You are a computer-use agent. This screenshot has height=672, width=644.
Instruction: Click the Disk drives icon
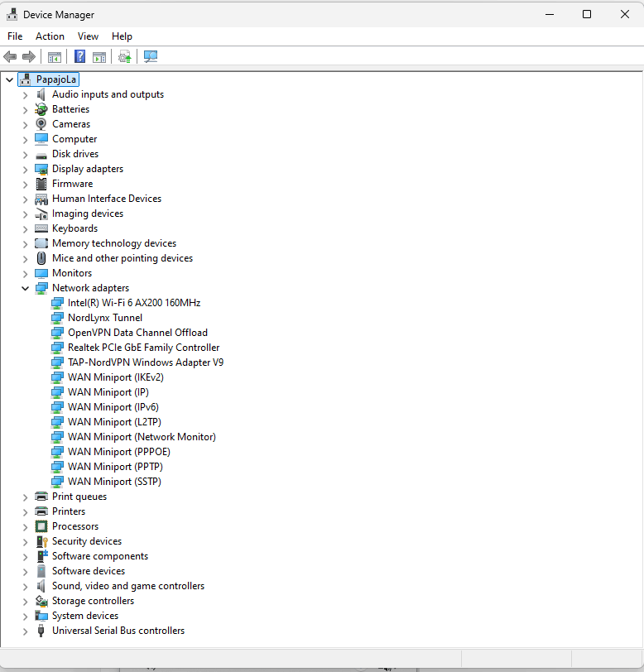pos(41,155)
